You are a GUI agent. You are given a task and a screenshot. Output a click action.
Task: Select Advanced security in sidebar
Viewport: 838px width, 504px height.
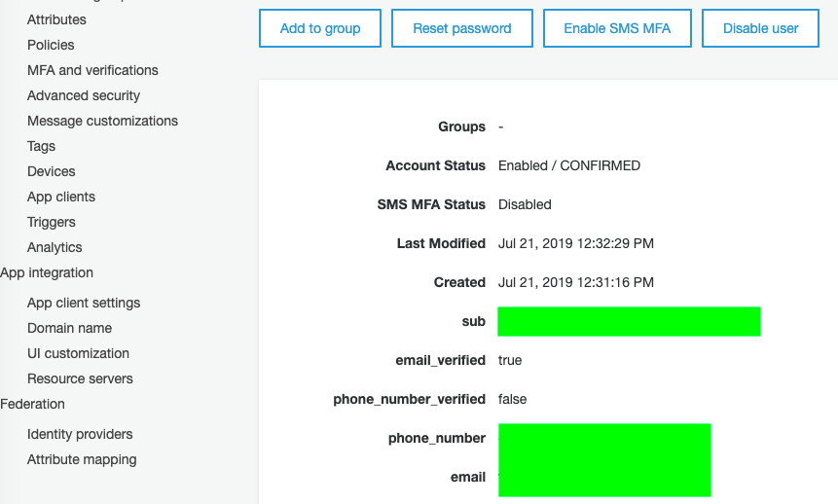pyautogui.click(x=84, y=95)
